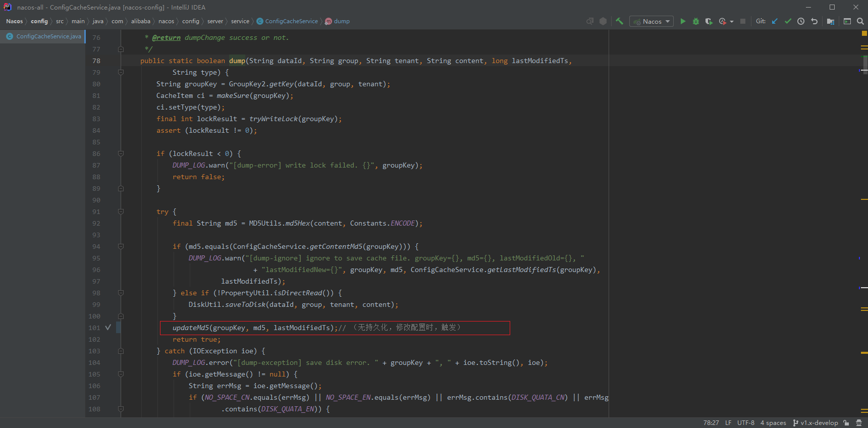
Task: Click the java breadcrumb
Action: (98, 21)
